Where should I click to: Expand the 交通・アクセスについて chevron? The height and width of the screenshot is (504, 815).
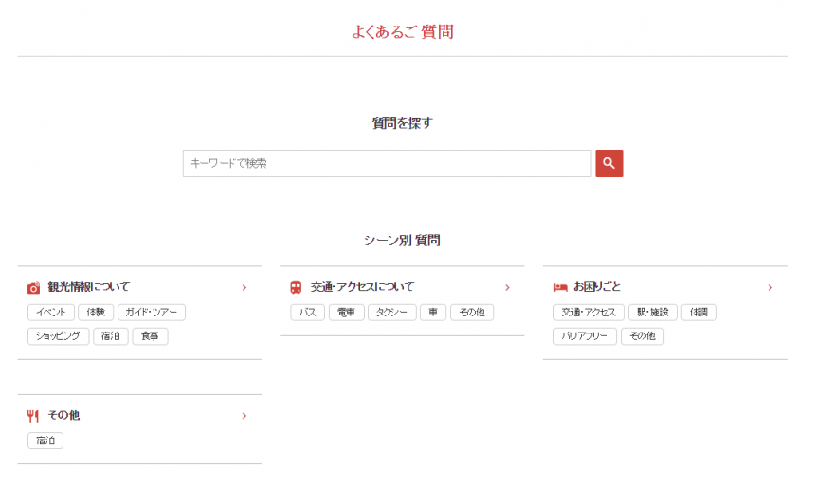click(x=507, y=288)
